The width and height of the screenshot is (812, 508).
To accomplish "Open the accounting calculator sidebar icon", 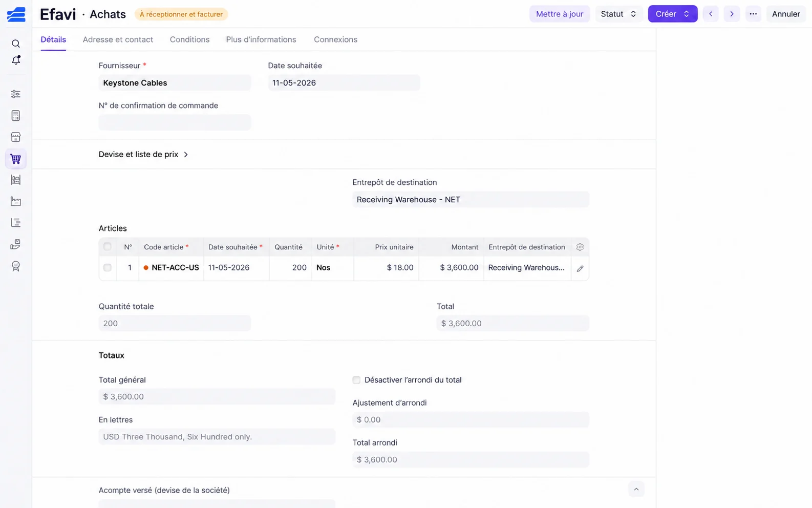I will coord(16,116).
